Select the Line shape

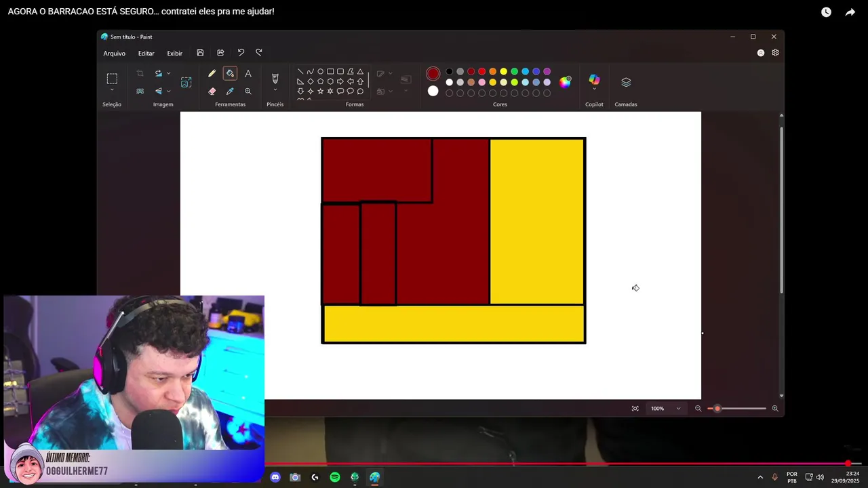tap(300, 71)
